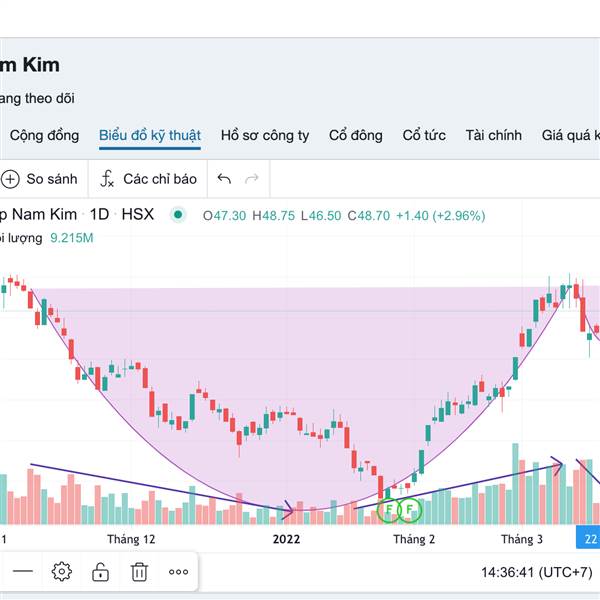Click the second green F event marker
The image size is (600, 600).
(409, 510)
